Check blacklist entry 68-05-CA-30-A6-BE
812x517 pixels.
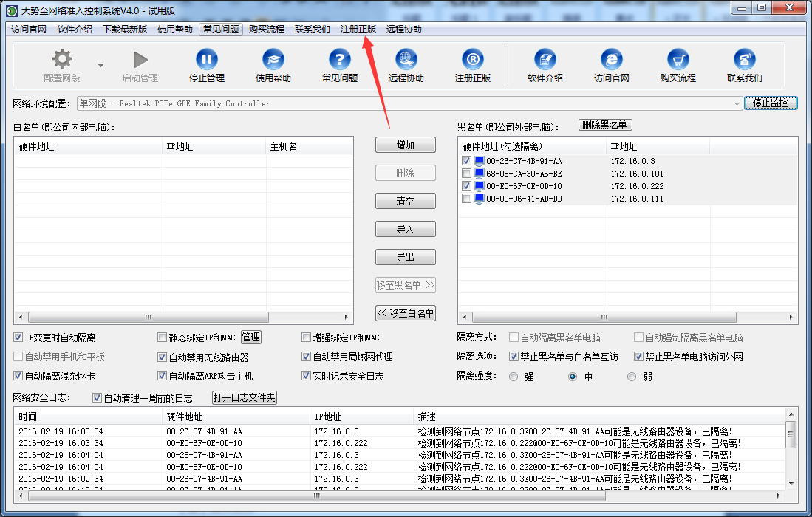point(466,174)
